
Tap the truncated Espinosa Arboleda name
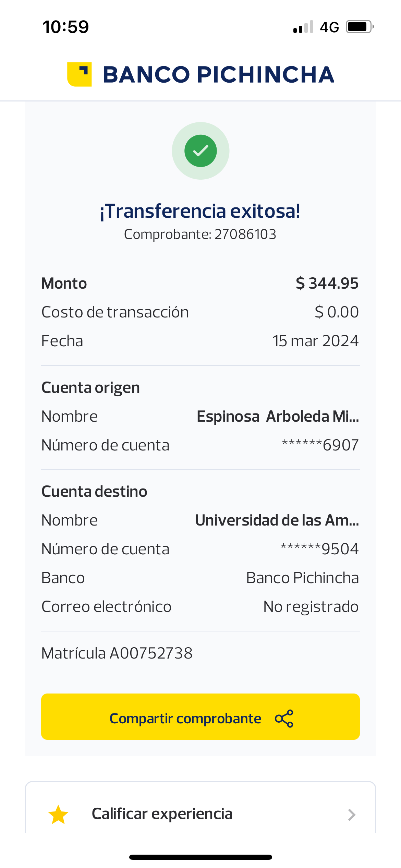pos(278,417)
